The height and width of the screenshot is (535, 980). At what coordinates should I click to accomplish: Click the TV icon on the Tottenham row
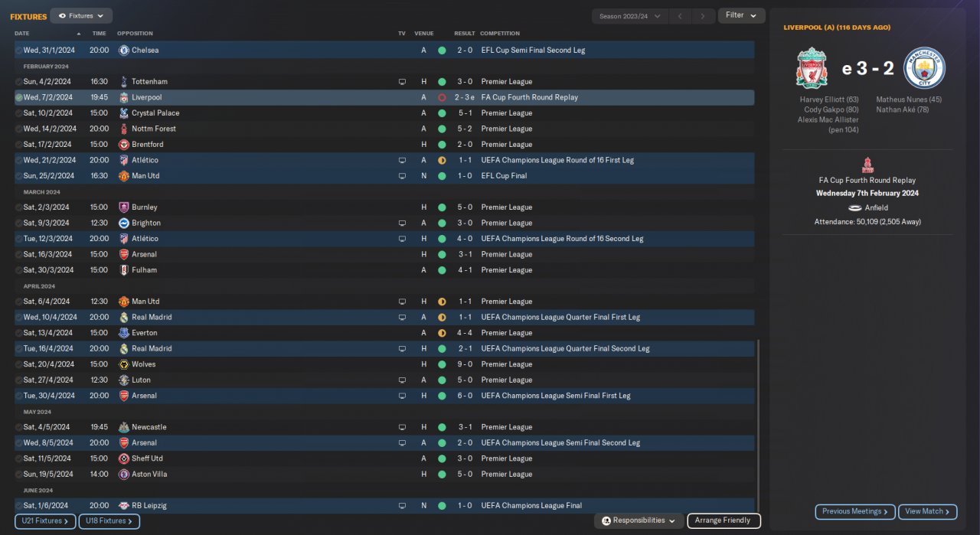coord(402,82)
